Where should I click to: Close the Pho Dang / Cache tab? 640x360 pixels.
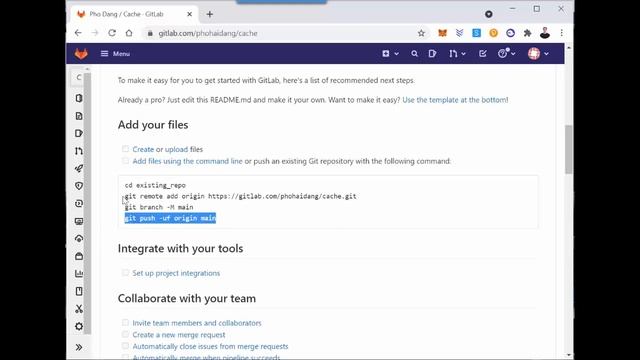[x=189, y=14]
